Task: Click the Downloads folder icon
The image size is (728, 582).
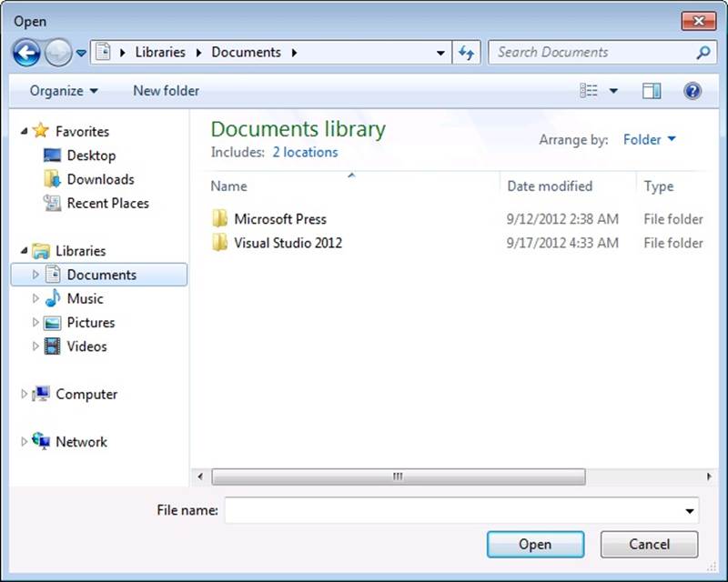Action: click(52, 178)
